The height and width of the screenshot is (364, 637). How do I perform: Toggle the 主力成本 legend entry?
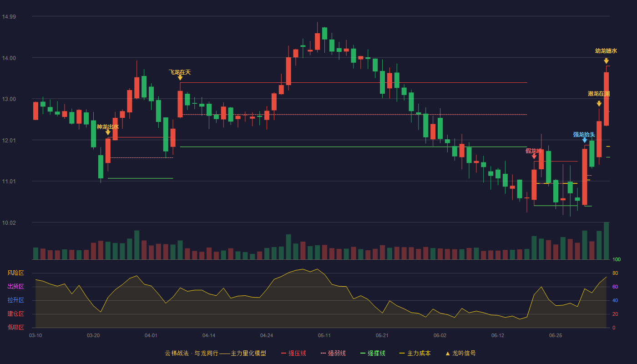click(415, 353)
